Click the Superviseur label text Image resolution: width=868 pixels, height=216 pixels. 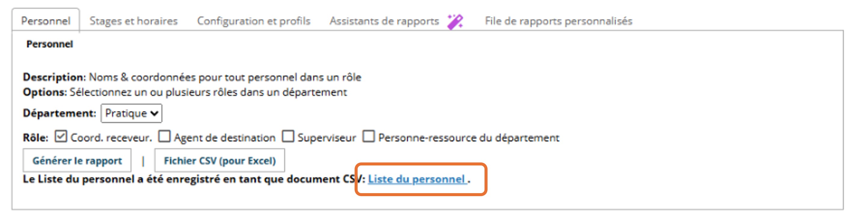(326, 138)
